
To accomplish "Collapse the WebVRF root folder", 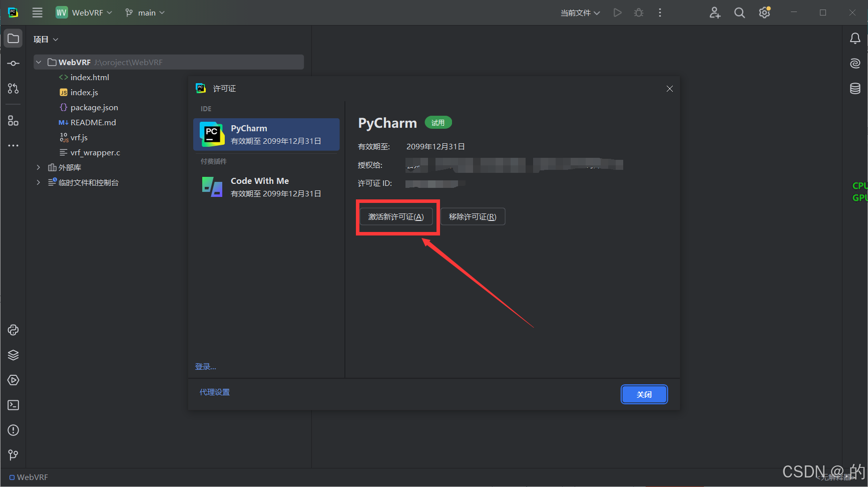I will [x=39, y=62].
